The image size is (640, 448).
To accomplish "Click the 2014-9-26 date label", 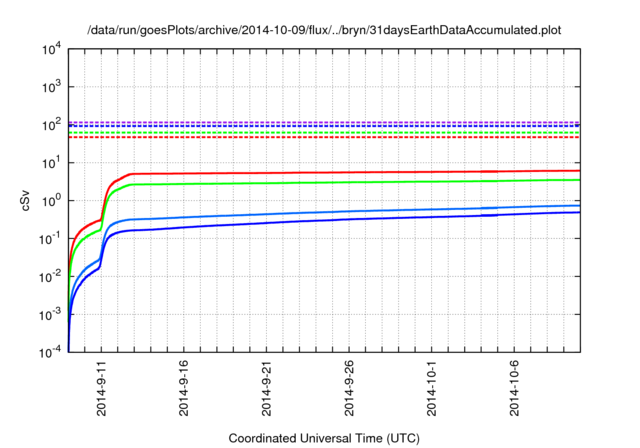I will [349, 388].
